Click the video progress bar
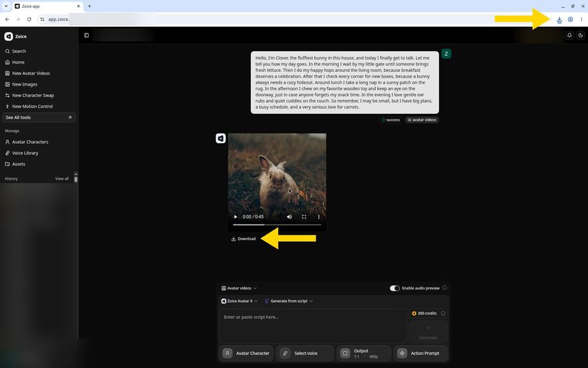588x368 pixels. click(x=277, y=225)
